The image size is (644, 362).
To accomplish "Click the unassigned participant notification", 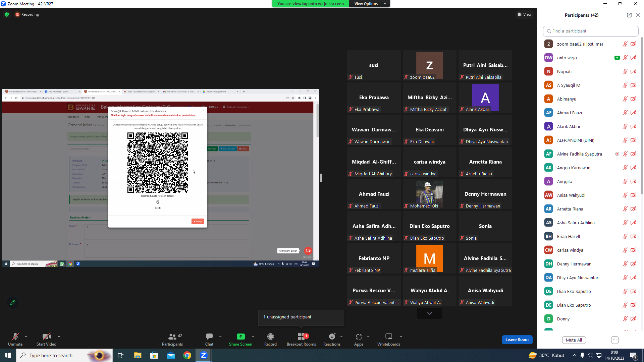I will click(301, 317).
